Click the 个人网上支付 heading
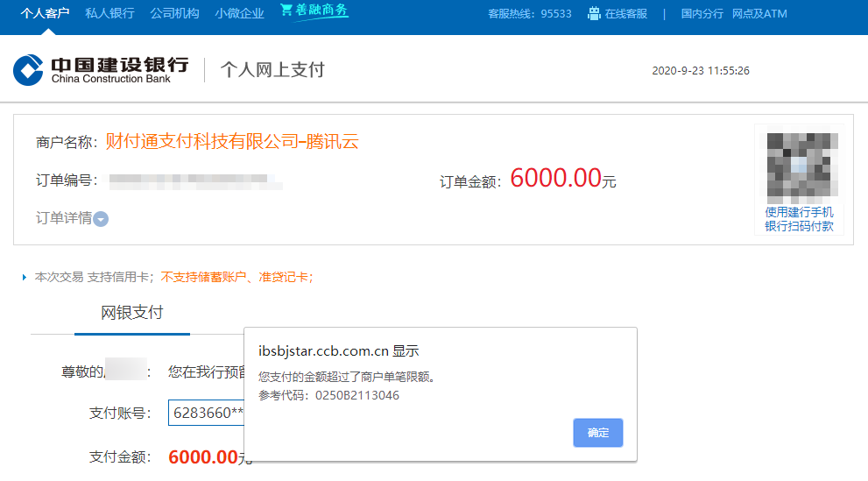Image resolution: width=868 pixels, height=481 pixels. pos(272,70)
